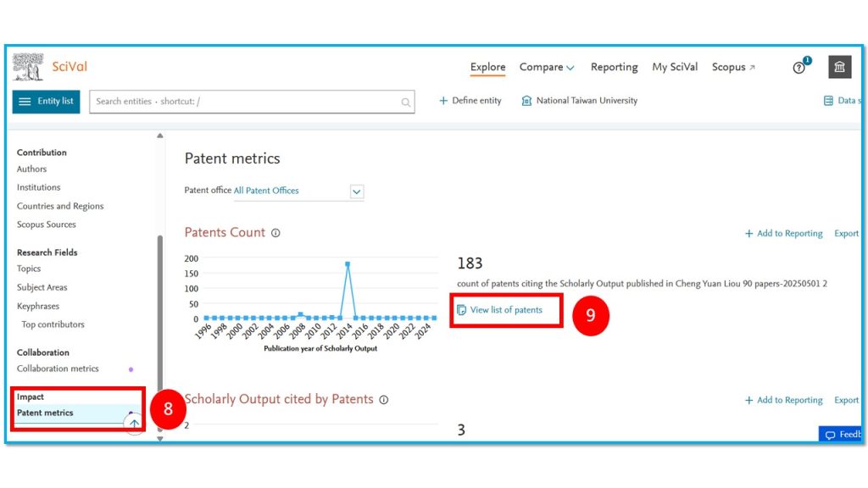868x488 pixels.
Task: Click the Data sources icon
Action: coord(828,101)
